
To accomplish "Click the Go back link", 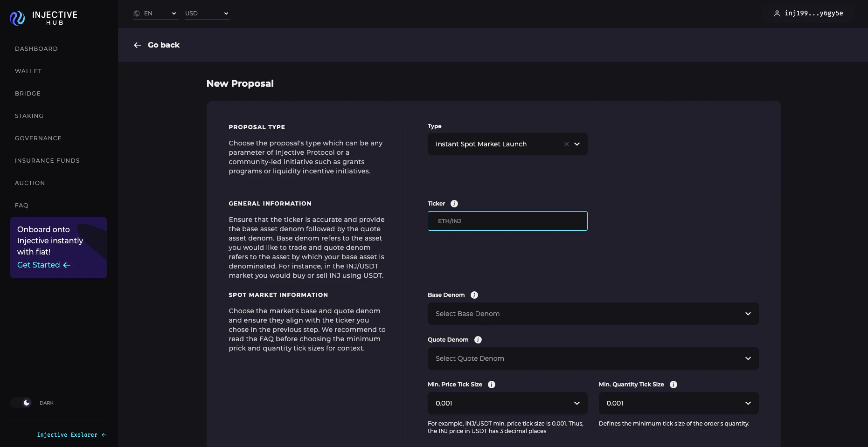I will [x=156, y=45].
